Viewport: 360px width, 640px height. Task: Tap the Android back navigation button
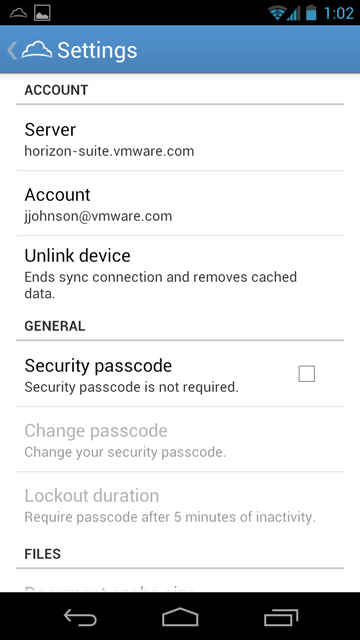(80, 617)
